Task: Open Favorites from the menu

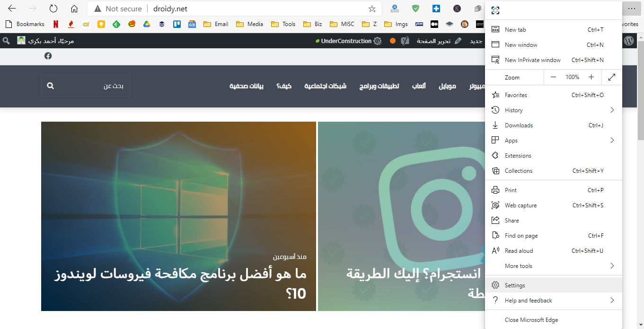Action: (554, 95)
